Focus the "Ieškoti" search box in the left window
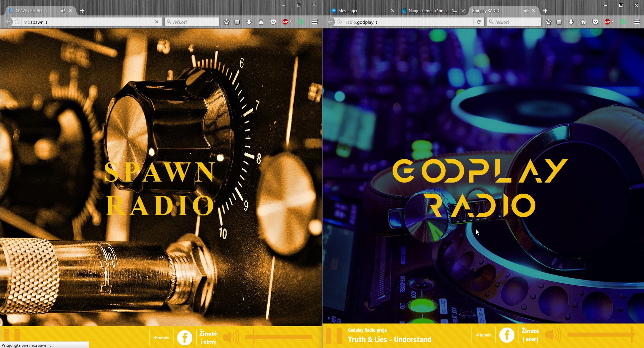This screenshot has width=644, height=348. pos(192,22)
